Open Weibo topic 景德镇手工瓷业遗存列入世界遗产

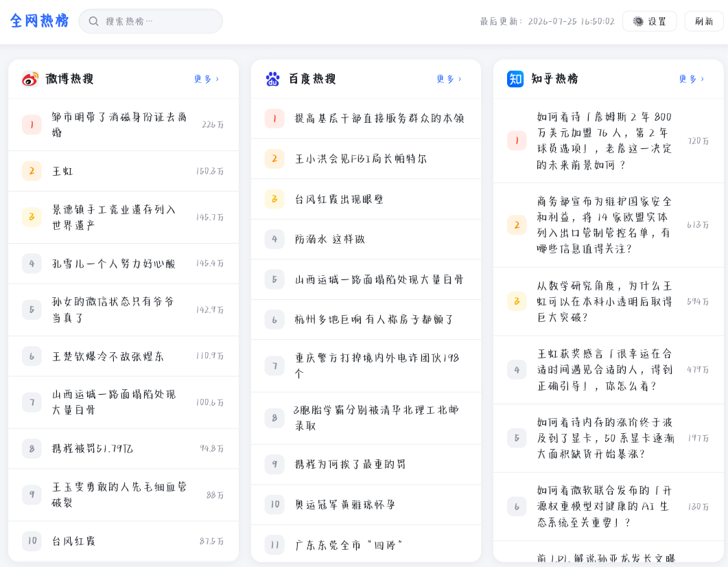(x=124, y=218)
